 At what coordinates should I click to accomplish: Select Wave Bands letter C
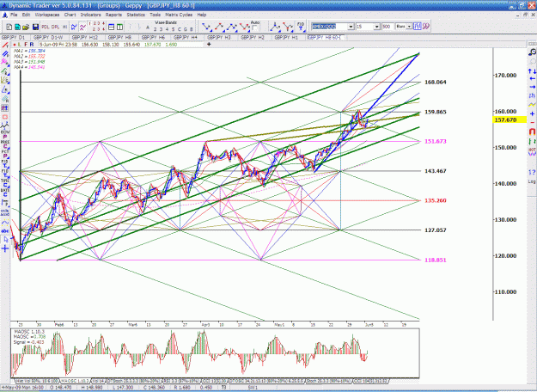(x=179, y=29)
